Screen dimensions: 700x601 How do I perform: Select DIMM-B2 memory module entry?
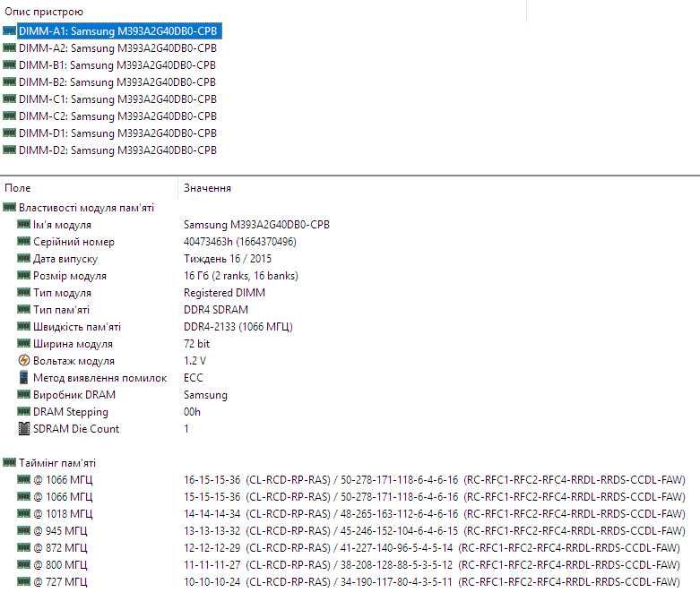point(117,82)
